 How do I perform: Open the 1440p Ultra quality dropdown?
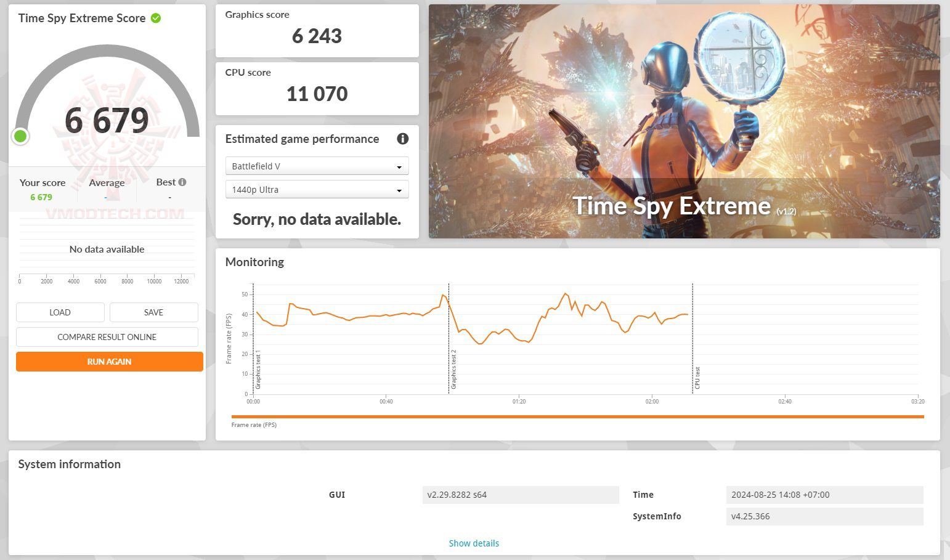pos(317,189)
